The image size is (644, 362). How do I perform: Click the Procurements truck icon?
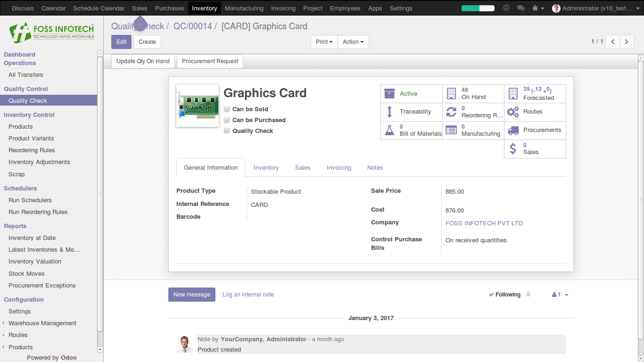coord(513,130)
